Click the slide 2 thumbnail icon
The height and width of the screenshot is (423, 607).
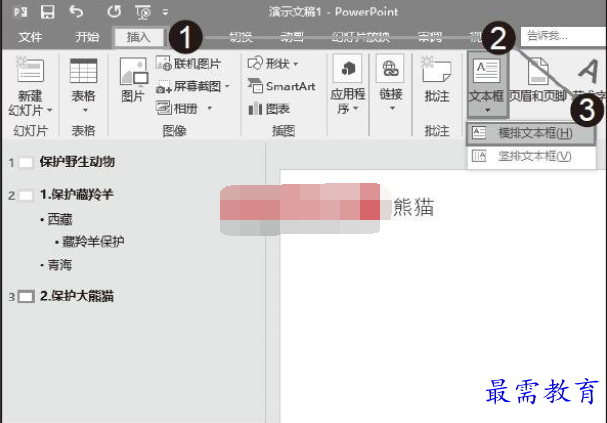pos(26,195)
